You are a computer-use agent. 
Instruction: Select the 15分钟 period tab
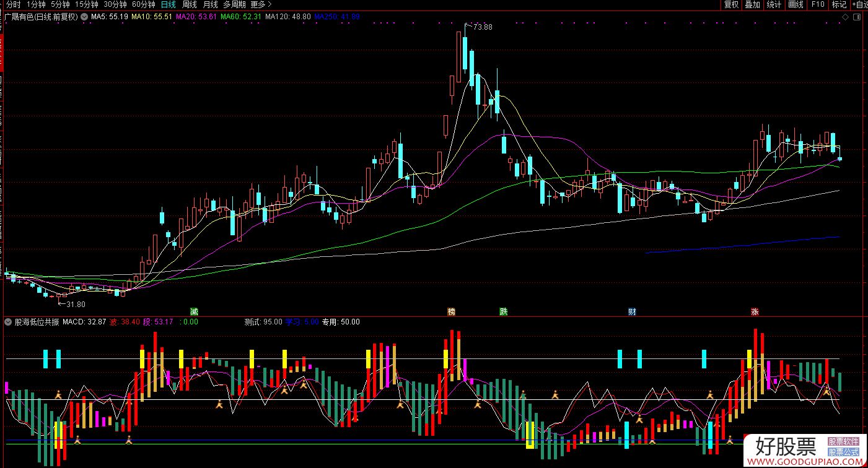87,4
